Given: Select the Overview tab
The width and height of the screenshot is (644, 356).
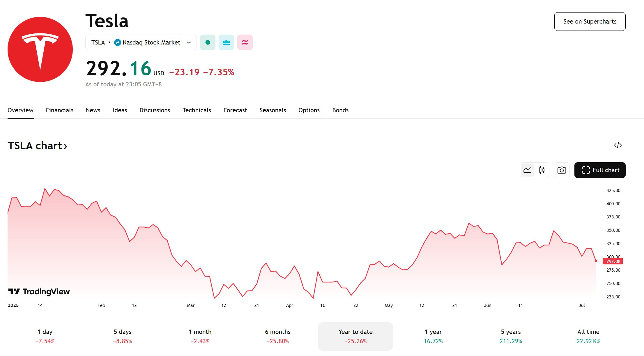Looking at the screenshot, I should click(20, 110).
